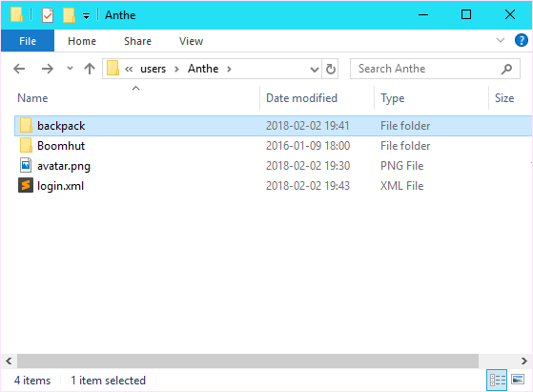This screenshot has height=392, width=533.
Task: Open the recent locations dropdown arrow
Action: point(70,69)
